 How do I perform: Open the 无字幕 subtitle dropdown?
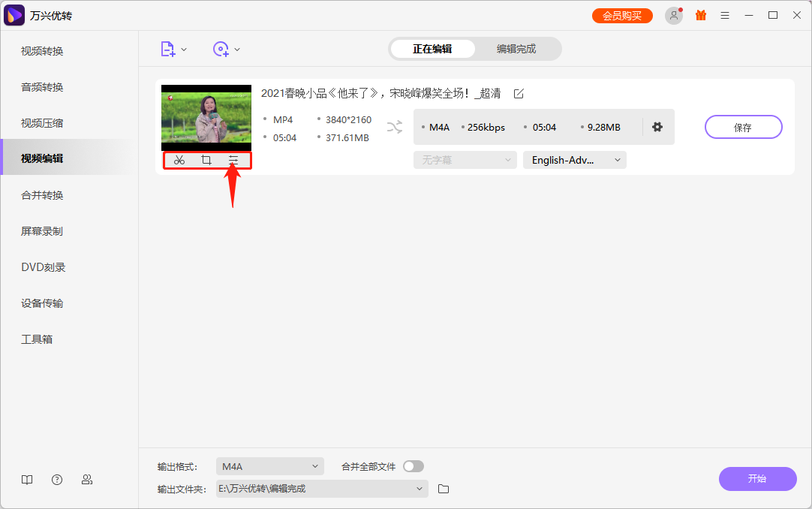465,160
